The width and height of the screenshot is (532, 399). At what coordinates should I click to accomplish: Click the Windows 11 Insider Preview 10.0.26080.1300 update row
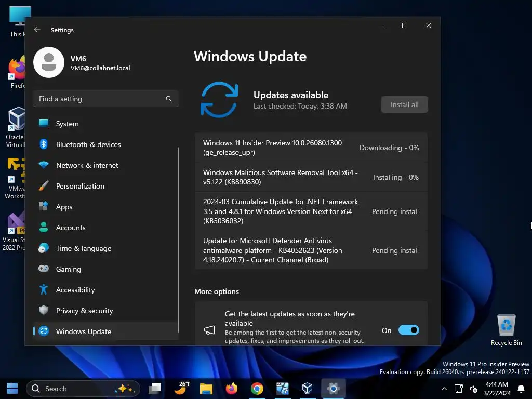point(311,148)
